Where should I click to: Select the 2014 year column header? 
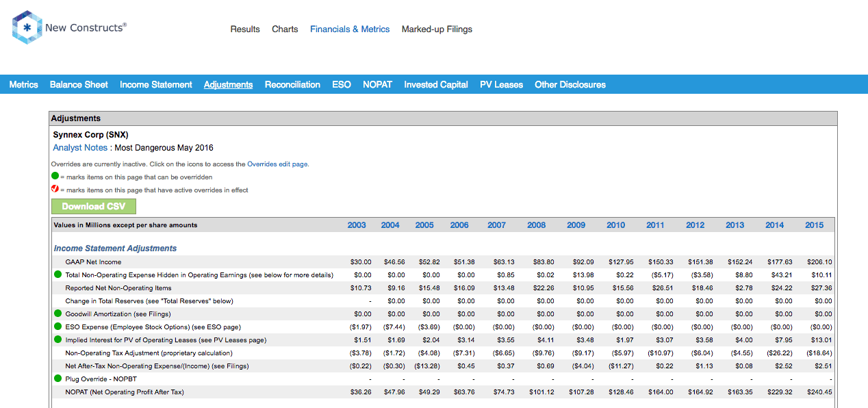[x=775, y=225]
